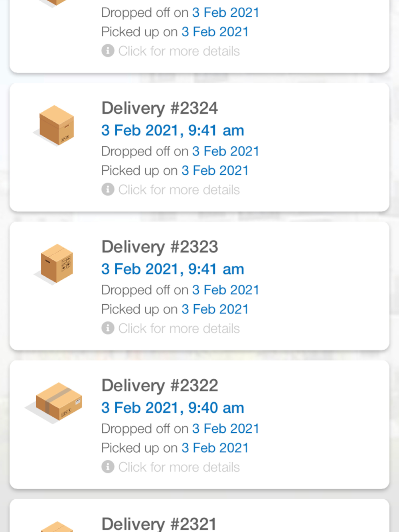Click the info icon under Delivery #2324

(108, 189)
